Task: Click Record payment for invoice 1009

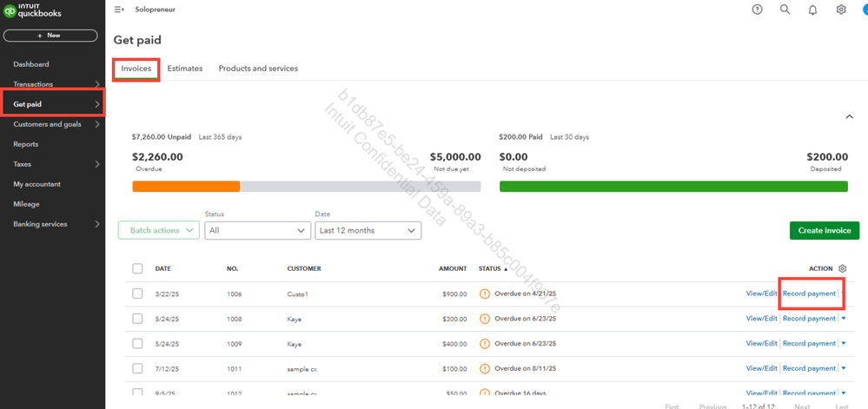Action: [x=809, y=343]
